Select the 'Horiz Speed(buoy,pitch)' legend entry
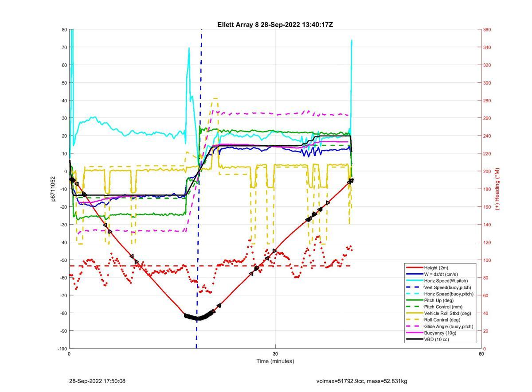The width and height of the screenshot is (532, 392). point(440,294)
